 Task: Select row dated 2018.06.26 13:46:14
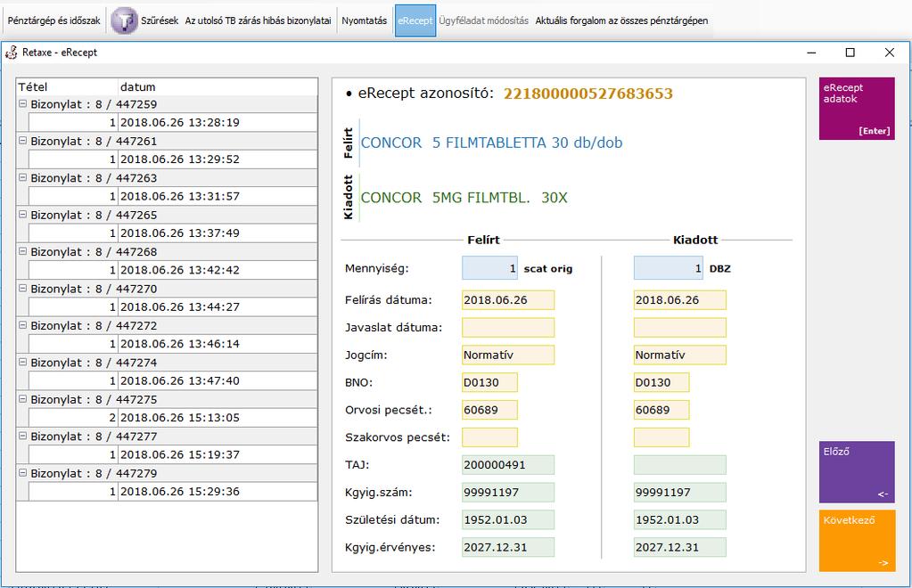click(x=173, y=344)
